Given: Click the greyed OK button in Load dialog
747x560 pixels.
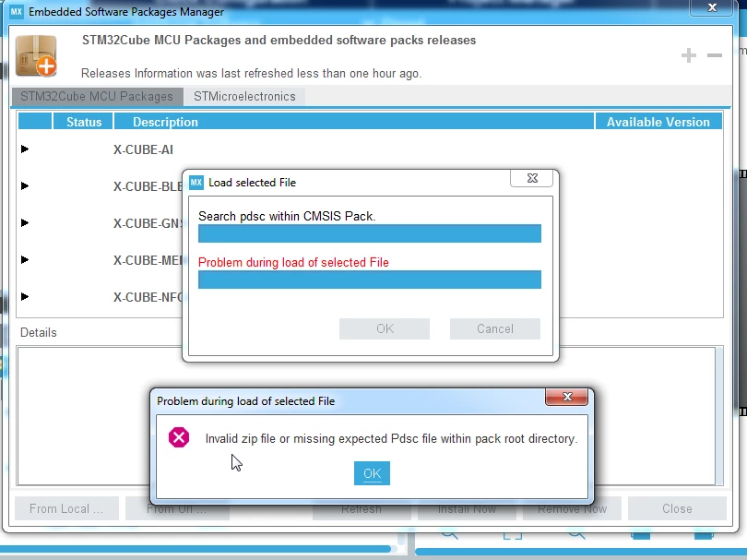Looking at the screenshot, I should coord(385,328).
